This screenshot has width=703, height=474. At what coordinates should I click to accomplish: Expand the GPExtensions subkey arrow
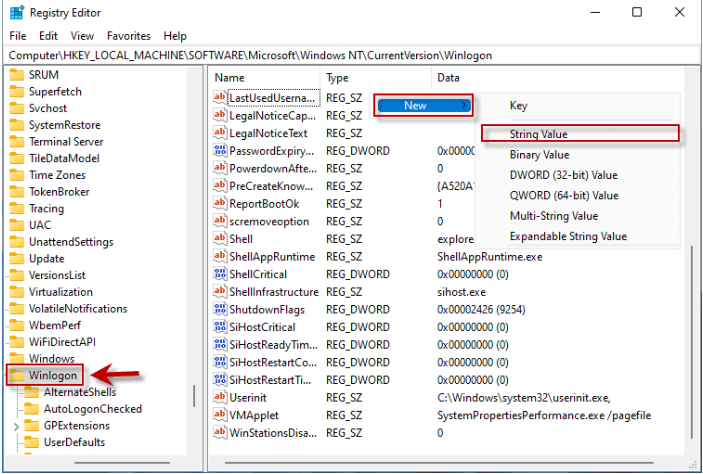[15, 426]
